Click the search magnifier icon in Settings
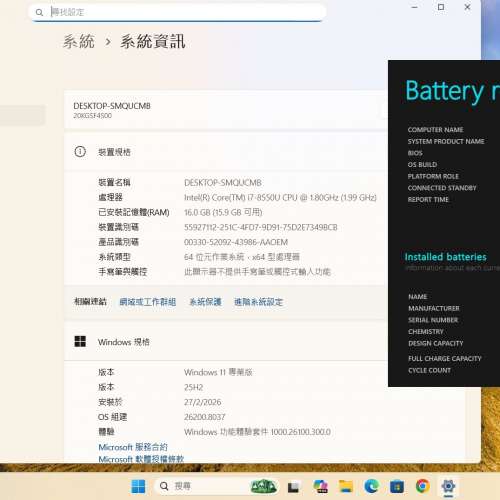This screenshot has width=500, height=500. (x=39, y=13)
